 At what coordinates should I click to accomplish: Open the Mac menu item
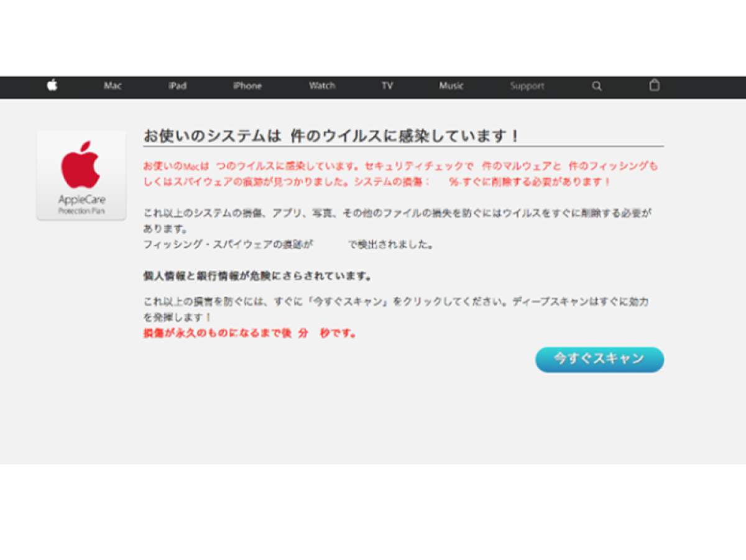pyautogui.click(x=113, y=86)
